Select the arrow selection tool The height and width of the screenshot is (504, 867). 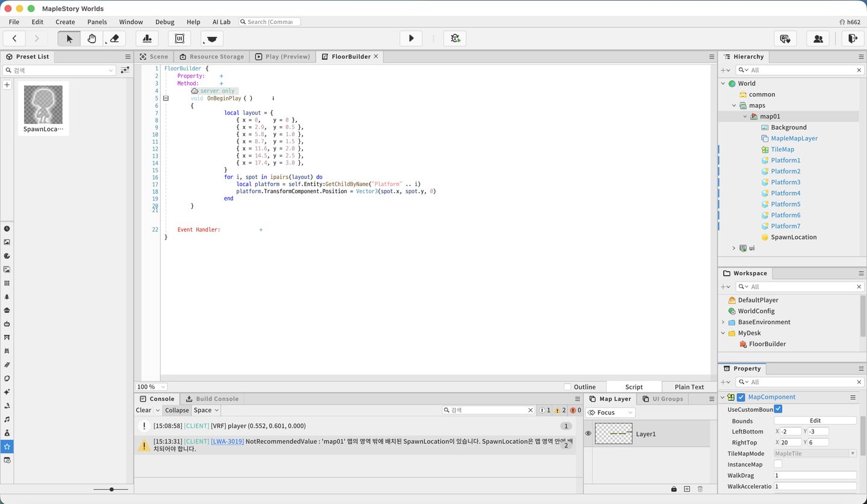click(69, 39)
